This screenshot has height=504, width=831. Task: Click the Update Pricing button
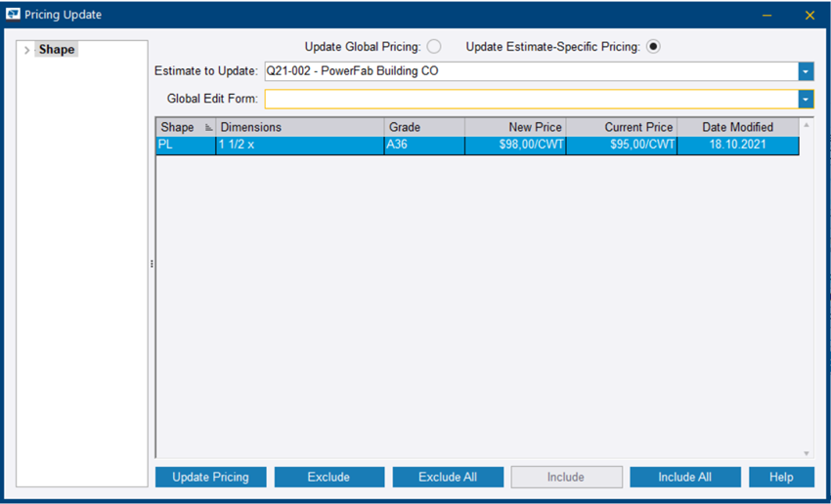(210, 477)
